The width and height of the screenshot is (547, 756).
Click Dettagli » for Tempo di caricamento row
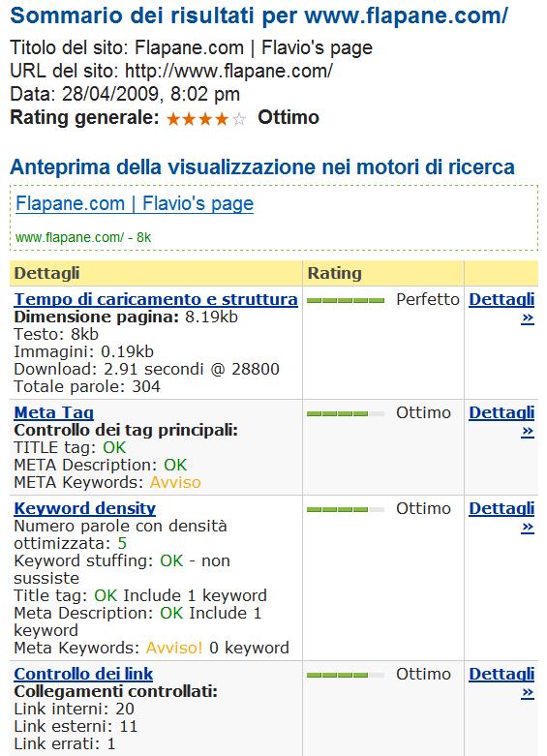[501, 308]
